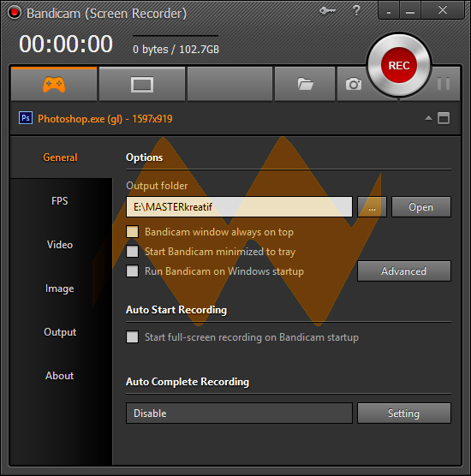Go to the Output tab

(x=60, y=332)
